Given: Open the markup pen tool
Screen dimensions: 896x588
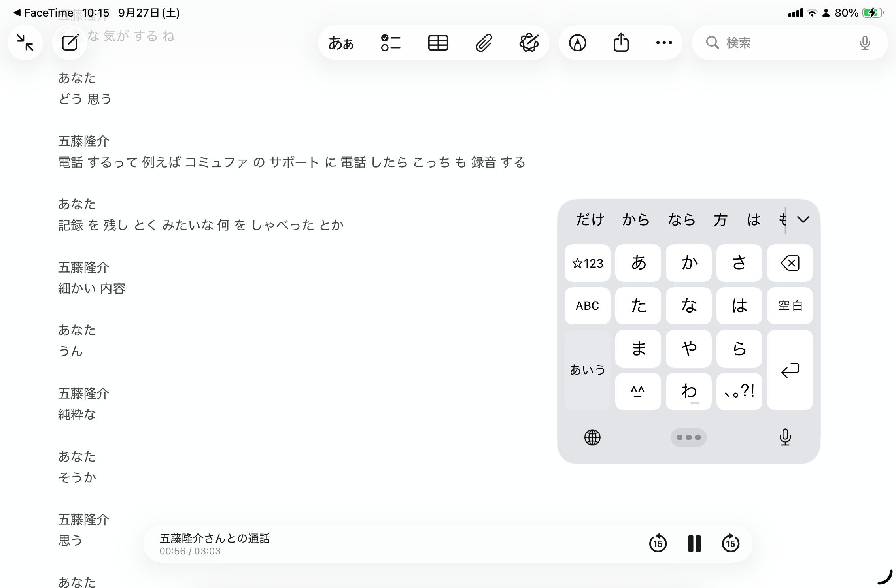Looking at the screenshot, I should click(577, 43).
